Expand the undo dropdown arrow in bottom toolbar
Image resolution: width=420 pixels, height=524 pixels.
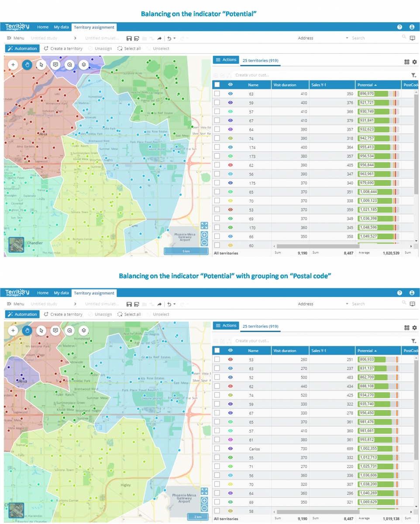(x=175, y=304)
